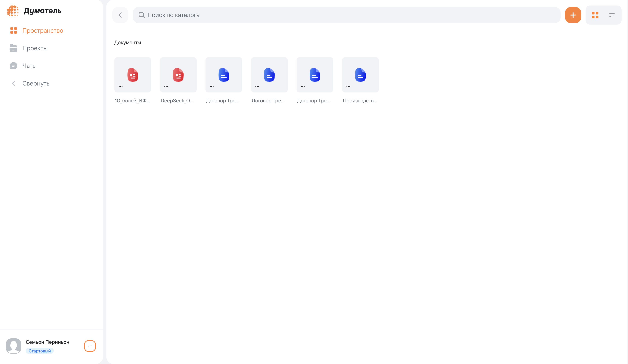Navigate to the Проекты section
Viewport: 628px width, 364px height.
(35, 48)
